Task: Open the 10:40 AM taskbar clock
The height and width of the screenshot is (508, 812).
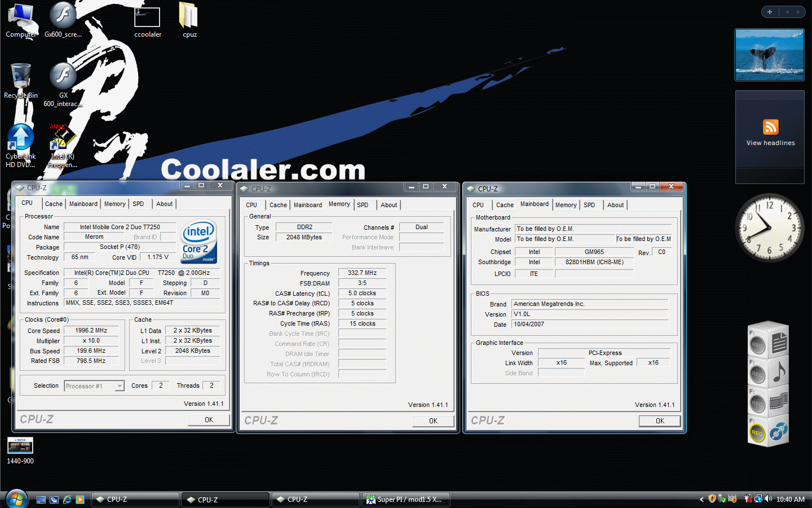Action: tap(791, 500)
